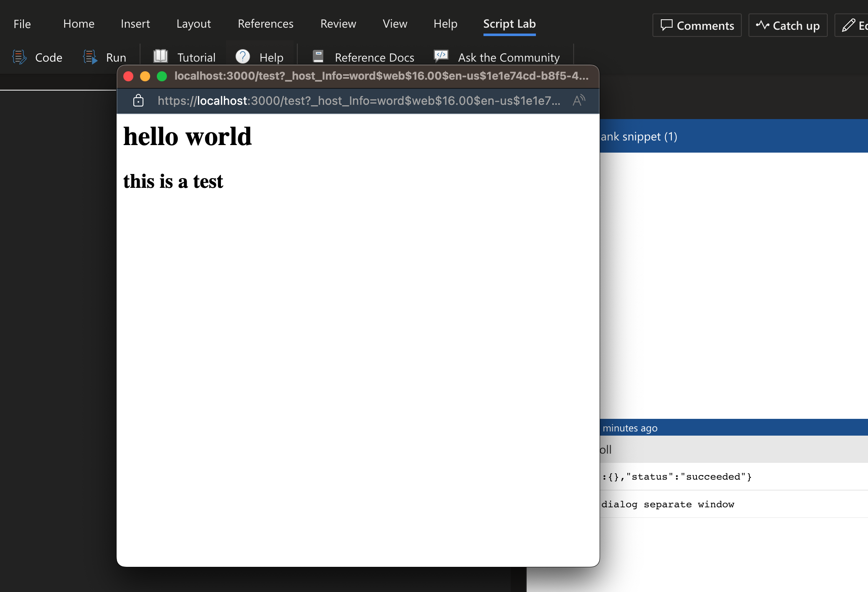Open the Comments panel

pos(696,25)
